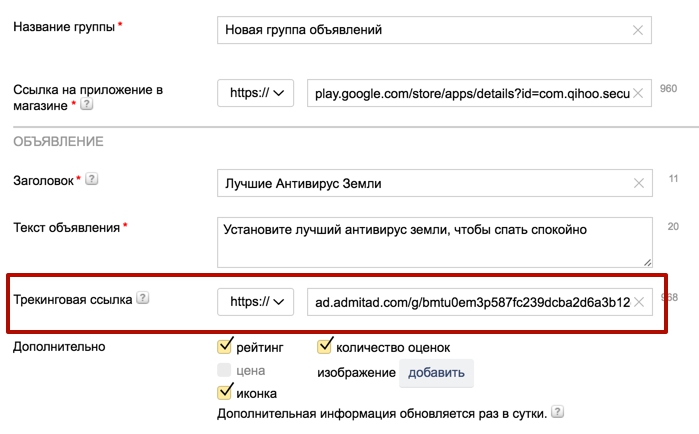Toggle the количество оценок checkbox
Screen dimensions: 699x434
click(x=325, y=347)
